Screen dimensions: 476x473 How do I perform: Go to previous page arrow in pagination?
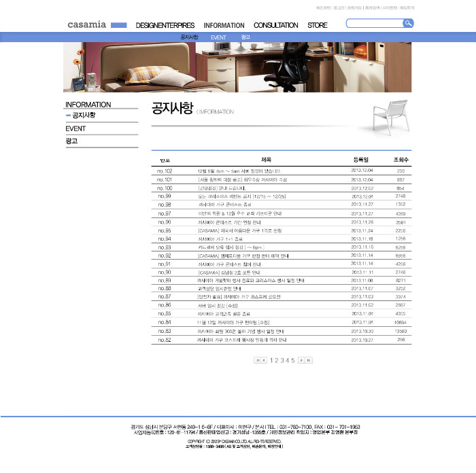tap(264, 360)
